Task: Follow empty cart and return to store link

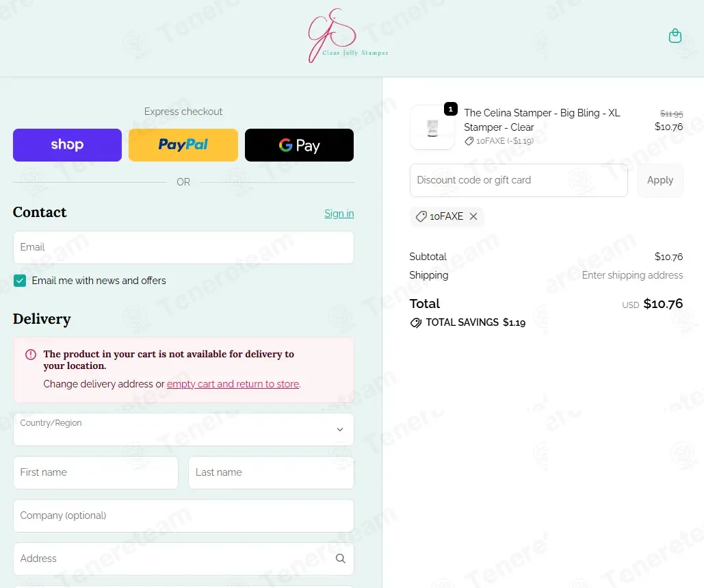Action: pos(233,384)
